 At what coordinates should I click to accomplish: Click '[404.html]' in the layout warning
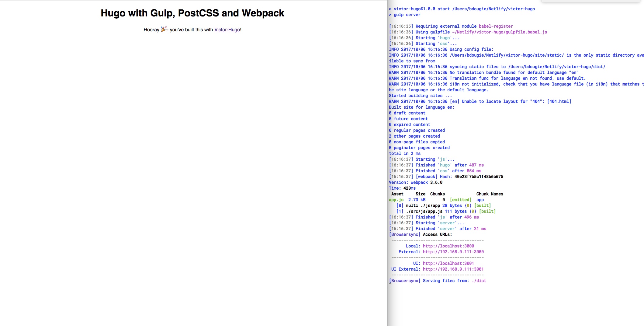pos(559,101)
